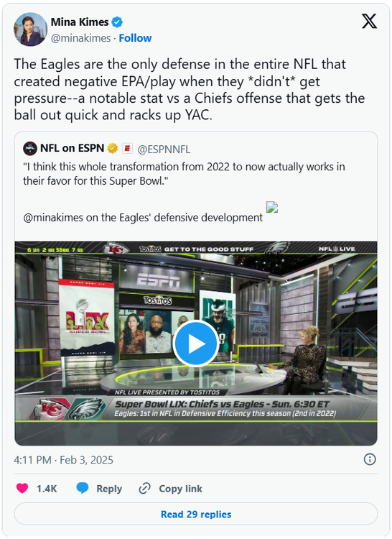Open the @minakimes handle link

point(80,38)
